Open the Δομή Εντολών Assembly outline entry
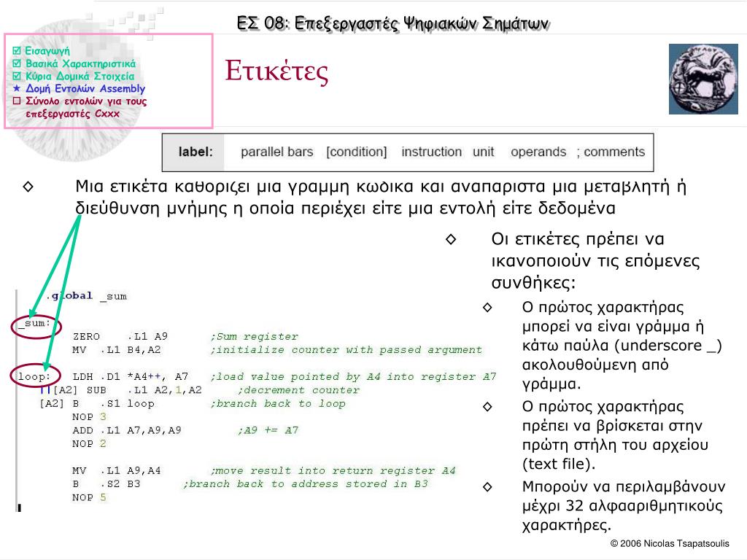 (x=85, y=88)
